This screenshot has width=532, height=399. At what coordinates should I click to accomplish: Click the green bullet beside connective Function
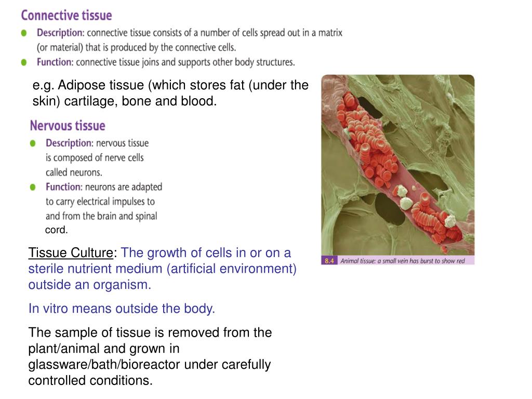[x=24, y=62]
